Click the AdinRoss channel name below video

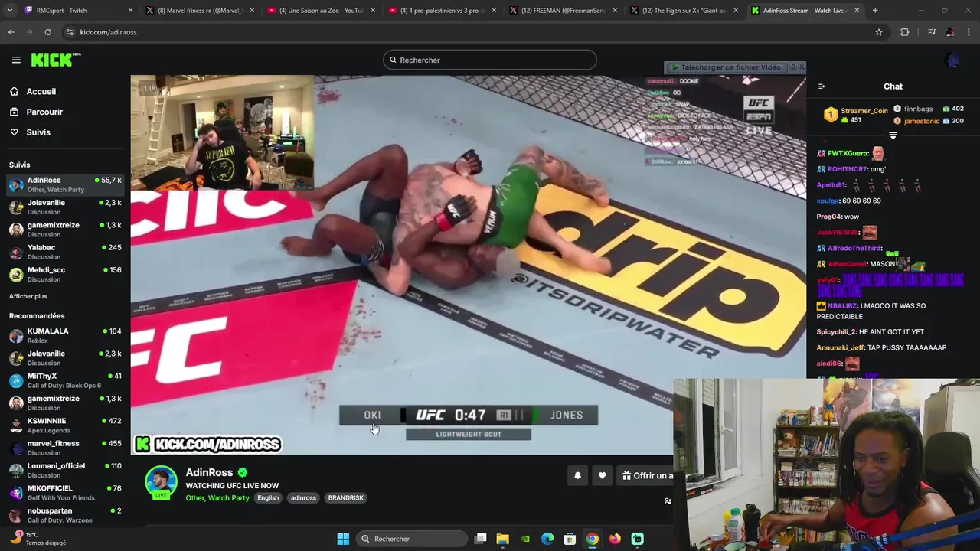click(x=209, y=472)
